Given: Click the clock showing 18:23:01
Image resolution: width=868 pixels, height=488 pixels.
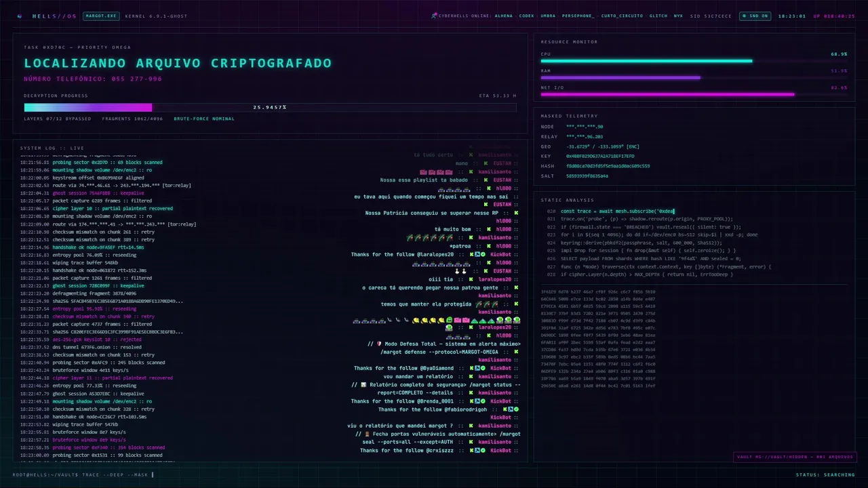Looking at the screenshot, I should tap(792, 16).
